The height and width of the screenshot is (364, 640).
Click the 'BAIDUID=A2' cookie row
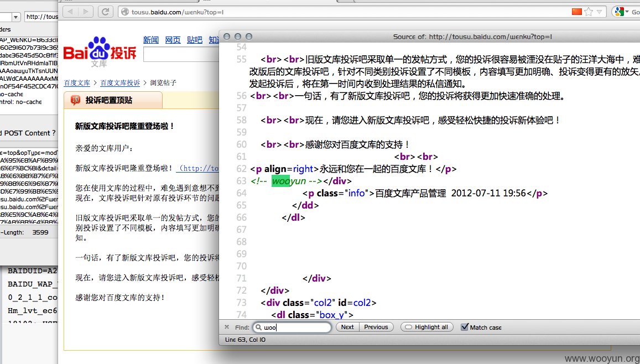pos(32,271)
